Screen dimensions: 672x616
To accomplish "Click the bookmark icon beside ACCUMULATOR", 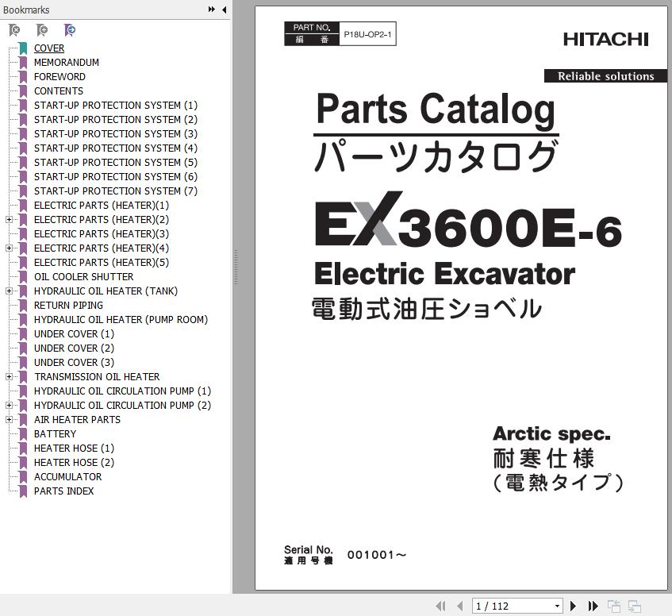I will [23, 477].
